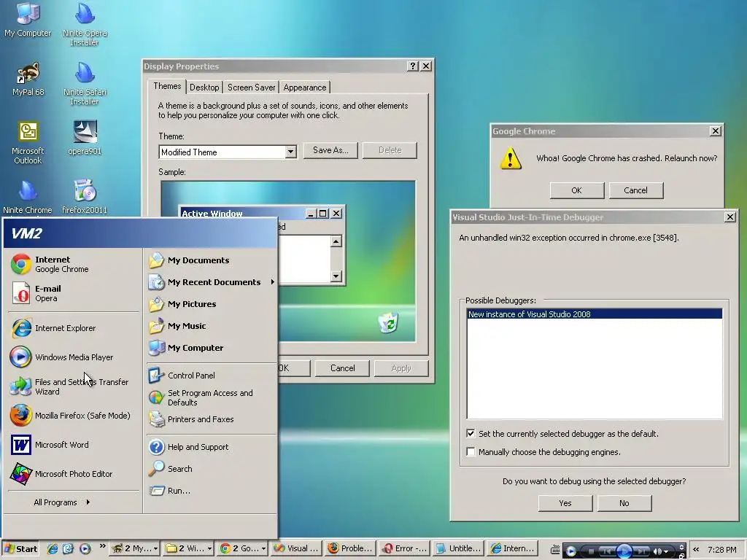747x560 pixels.
Task: Open firefox20011 desktop icon
Action: 85,197
